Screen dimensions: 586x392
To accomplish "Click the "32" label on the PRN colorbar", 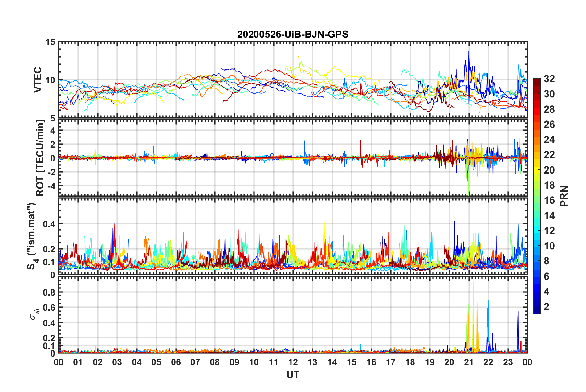I will click(549, 79).
